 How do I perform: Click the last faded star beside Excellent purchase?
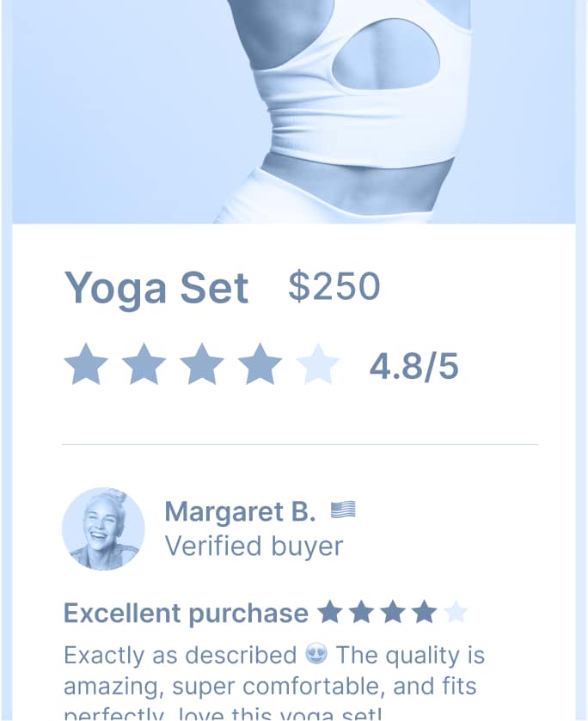click(x=456, y=613)
